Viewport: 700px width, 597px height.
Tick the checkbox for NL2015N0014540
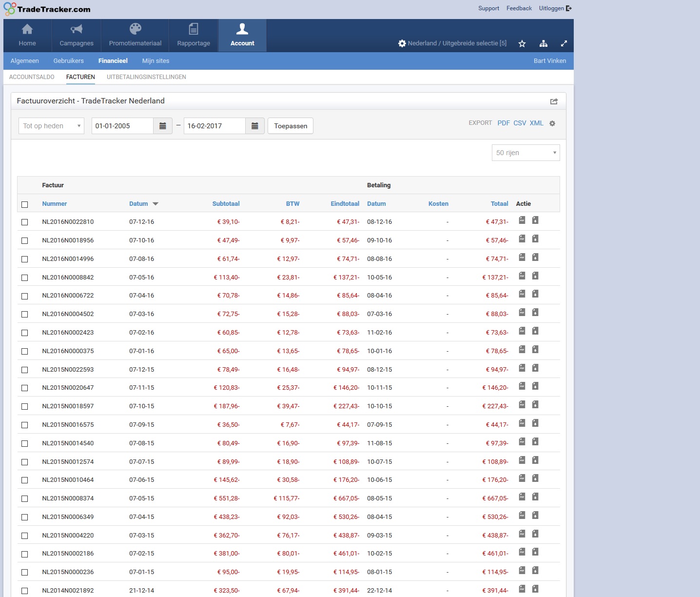[x=25, y=443]
